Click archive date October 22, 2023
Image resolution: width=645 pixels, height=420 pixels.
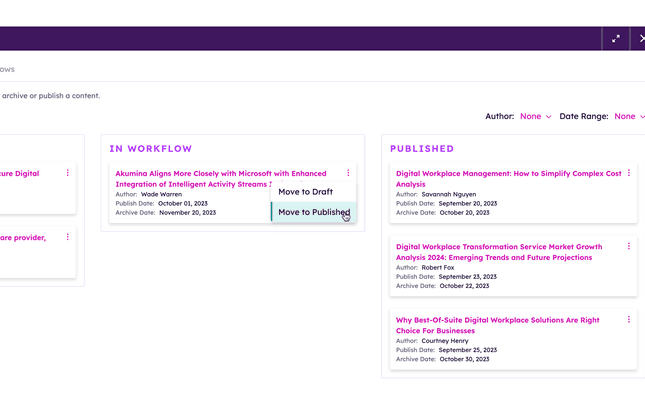click(464, 286)
